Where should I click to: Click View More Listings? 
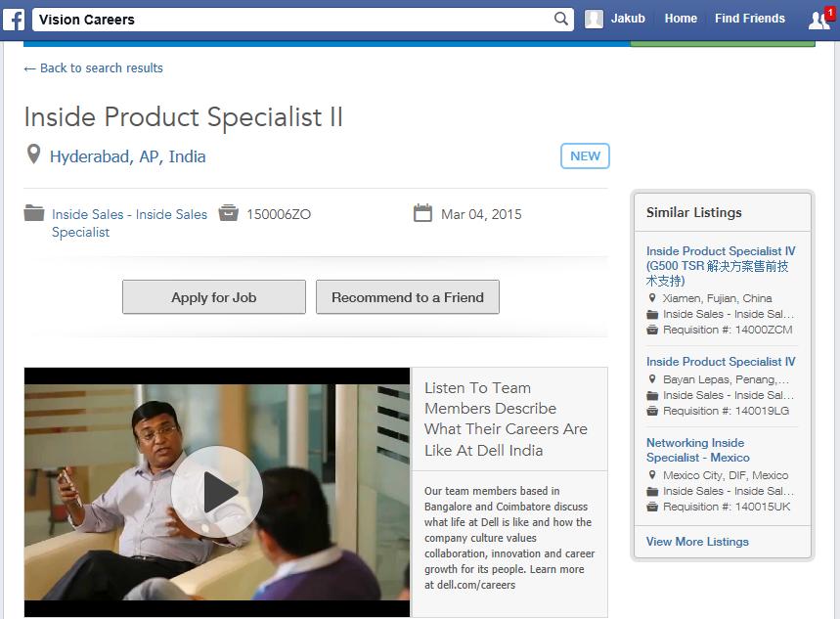click(697, 542)
